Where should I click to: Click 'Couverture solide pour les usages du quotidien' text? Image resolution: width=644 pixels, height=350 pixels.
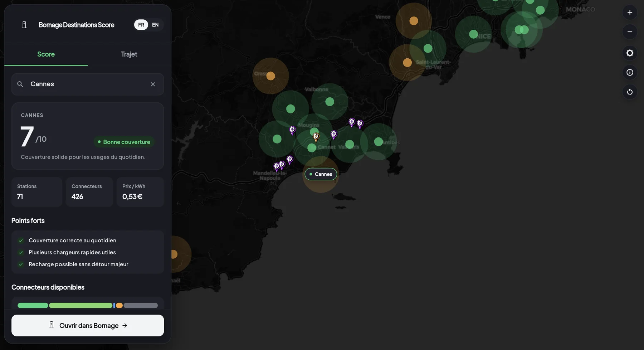point(83,157)
